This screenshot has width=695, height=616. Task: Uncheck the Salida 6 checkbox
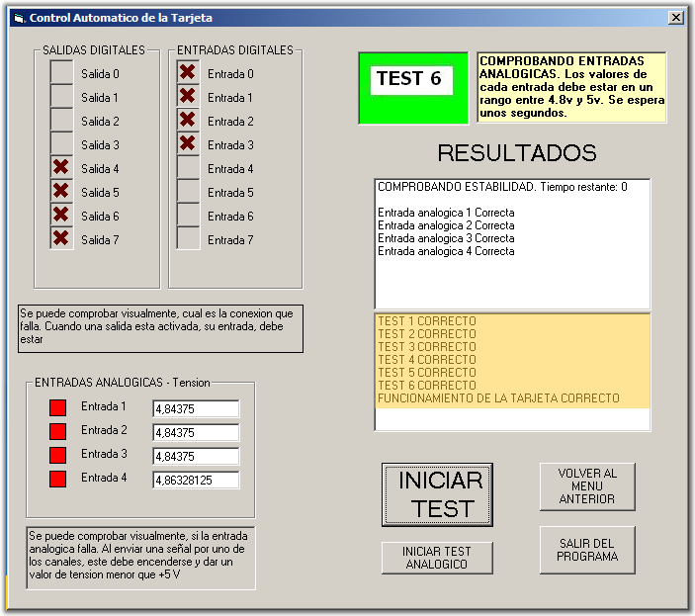point(61,216)
